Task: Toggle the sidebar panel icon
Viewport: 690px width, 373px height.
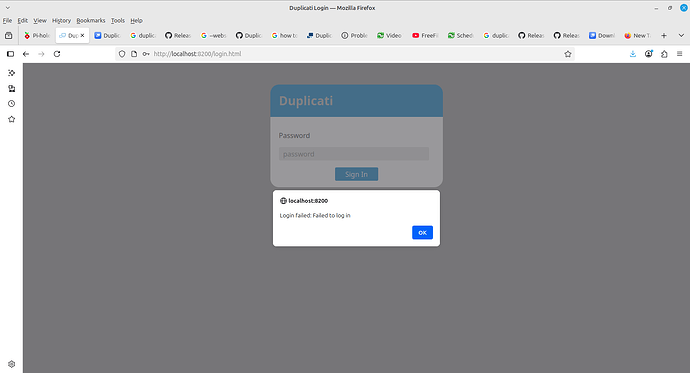Action: tap(11, 54)
